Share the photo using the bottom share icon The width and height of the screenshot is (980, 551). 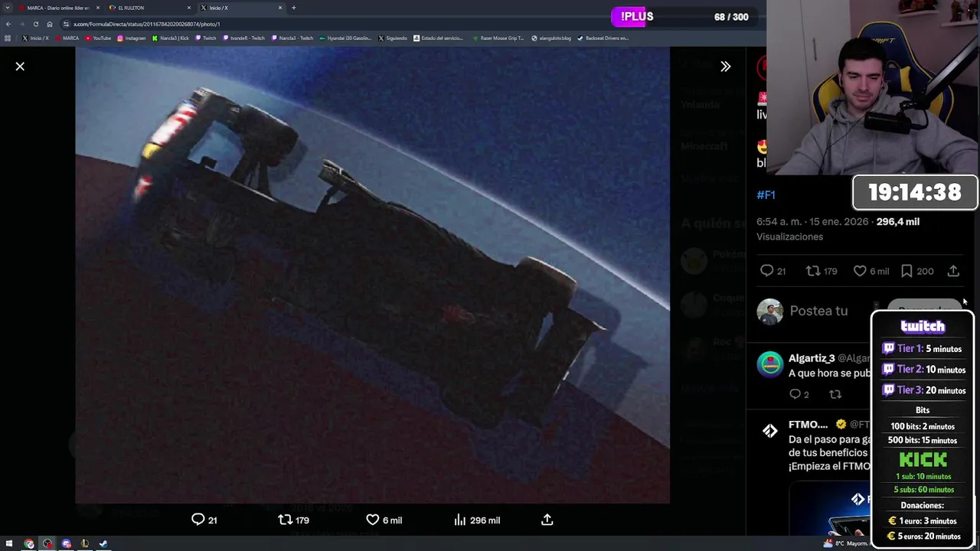pyautogui.click(x=547, y=520)
